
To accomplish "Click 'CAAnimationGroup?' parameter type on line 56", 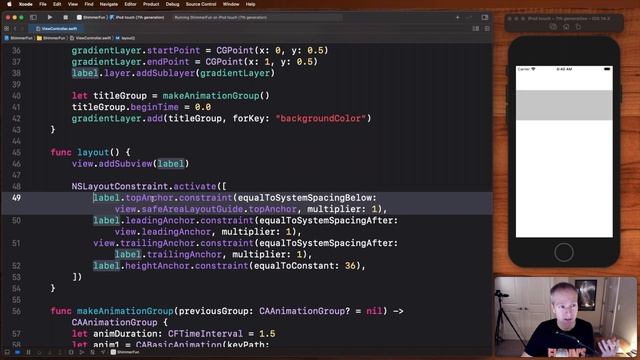I will tap(304, 311).
